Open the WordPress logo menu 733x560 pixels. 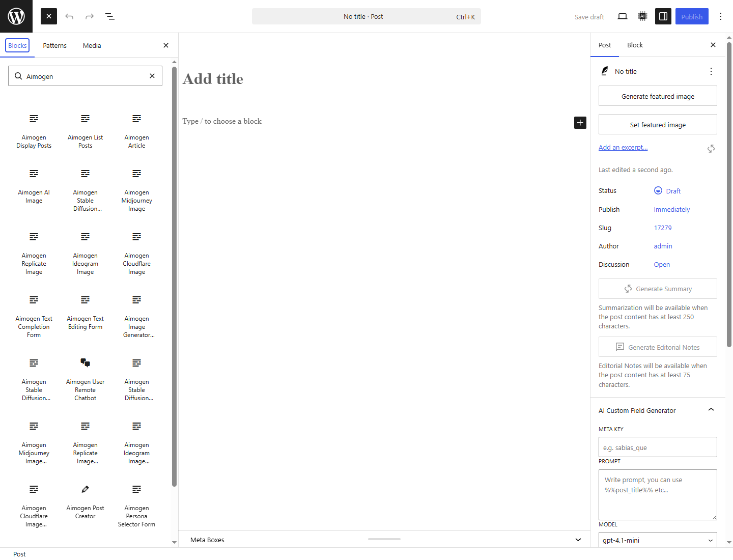(16, 16)
